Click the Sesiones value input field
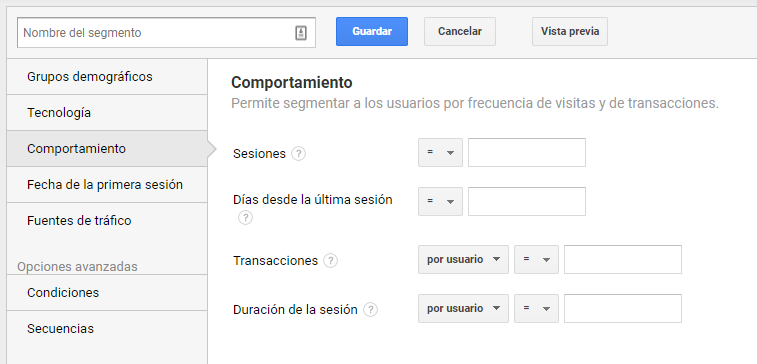 [x=527, y=153]
